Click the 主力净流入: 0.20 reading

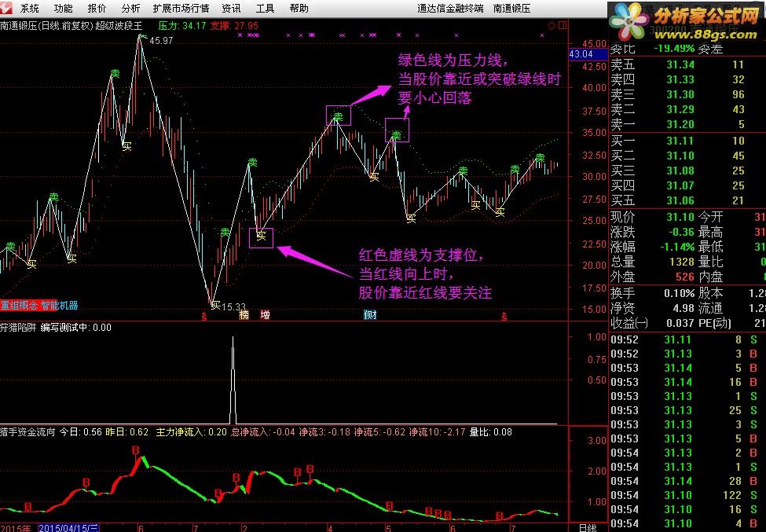click(192, 432)
